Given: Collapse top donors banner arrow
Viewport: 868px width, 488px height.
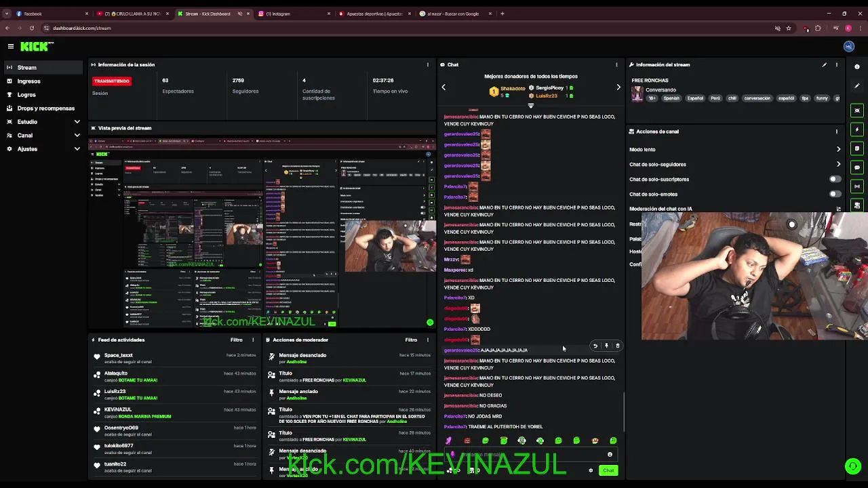Looking at the screenshot, I should coord(531,105).
